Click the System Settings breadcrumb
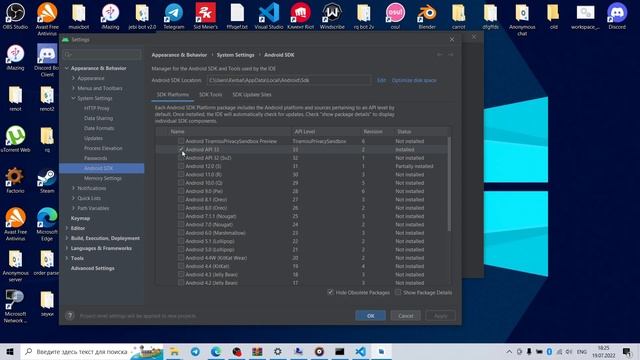The image size is (640, 360). pos(236,55)
